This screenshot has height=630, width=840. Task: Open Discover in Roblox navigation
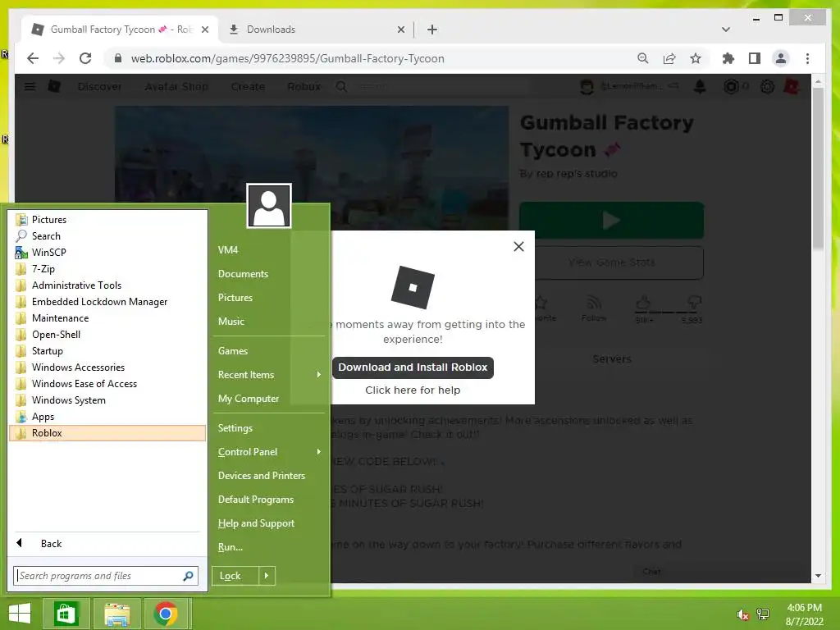click(99, 86)
